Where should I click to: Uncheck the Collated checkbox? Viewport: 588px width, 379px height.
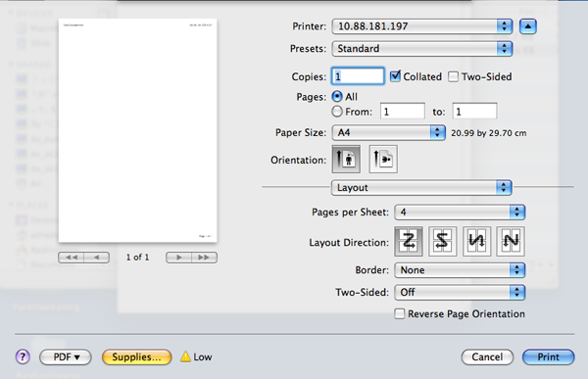point(395,76)
